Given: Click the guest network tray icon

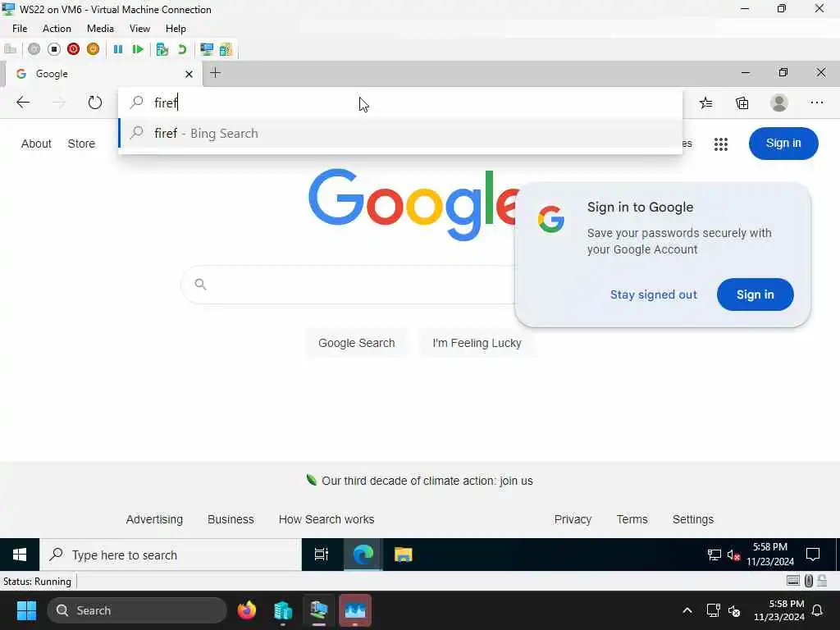Looking at the screenshot, I should (x=714, y=555).
